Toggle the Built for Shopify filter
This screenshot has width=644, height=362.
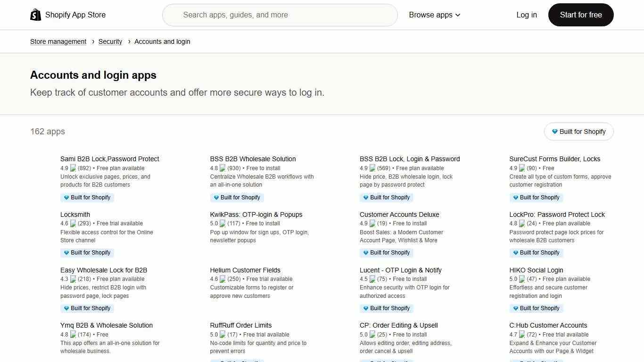578,132
